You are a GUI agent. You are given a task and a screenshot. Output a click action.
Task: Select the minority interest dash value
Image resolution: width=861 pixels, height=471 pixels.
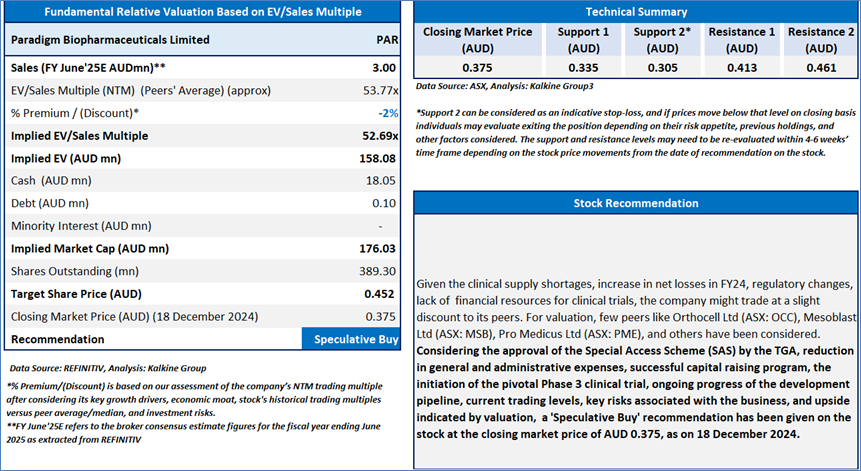click(x=380, y=226)
